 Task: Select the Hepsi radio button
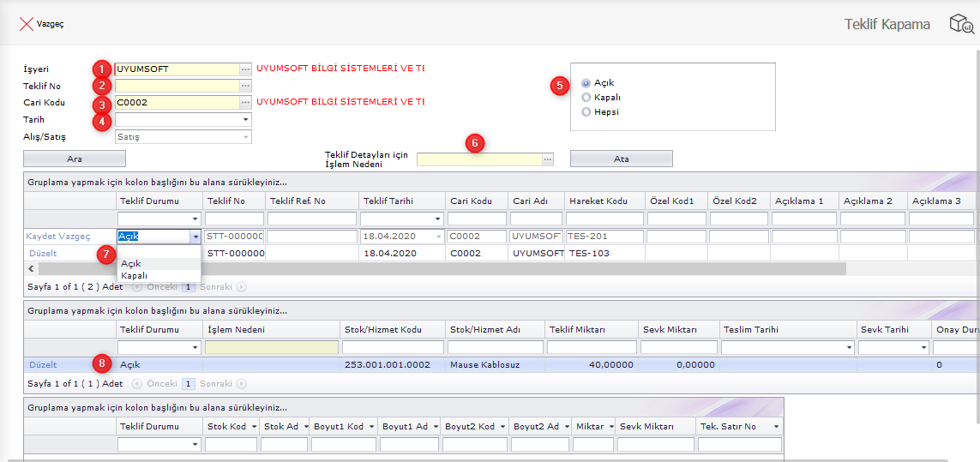(586, 112)
